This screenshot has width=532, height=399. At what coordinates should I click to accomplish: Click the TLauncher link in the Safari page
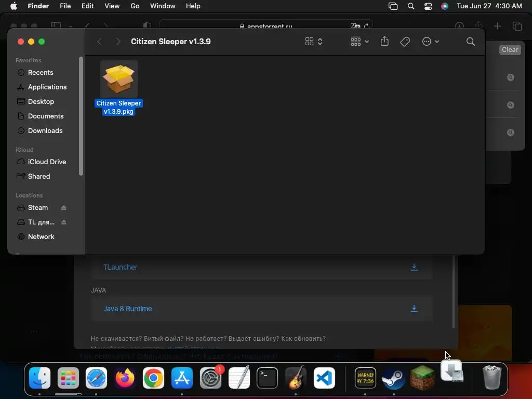(x=120, y=268)
